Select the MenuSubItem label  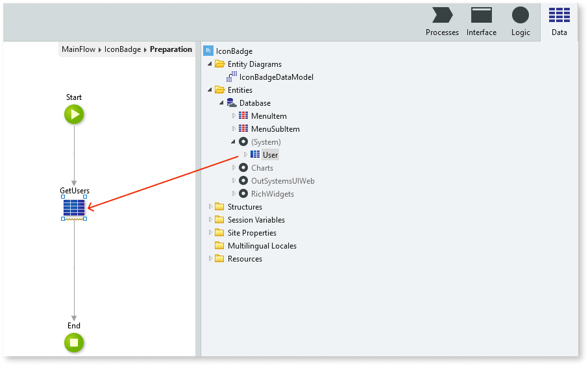click(x=275, y=128)
